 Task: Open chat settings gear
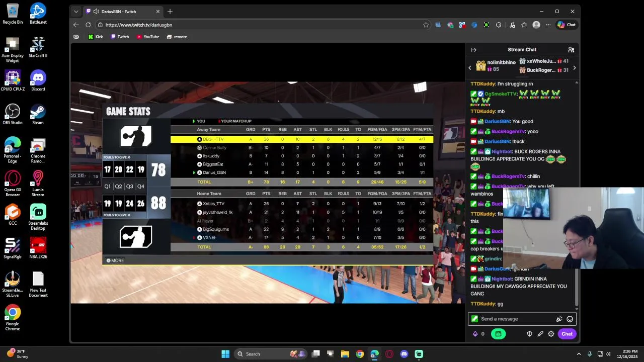551,334
